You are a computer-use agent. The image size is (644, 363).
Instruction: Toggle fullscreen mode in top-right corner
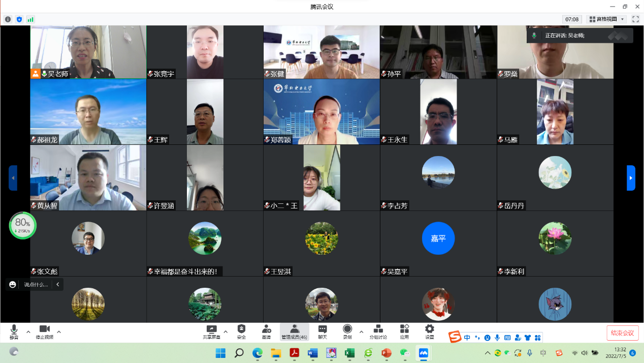635,19
